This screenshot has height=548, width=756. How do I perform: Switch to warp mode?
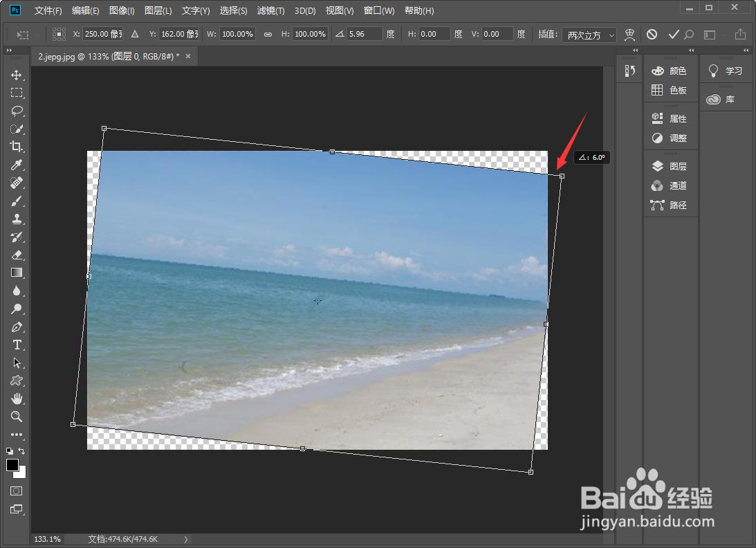click(x=629, y=35)
